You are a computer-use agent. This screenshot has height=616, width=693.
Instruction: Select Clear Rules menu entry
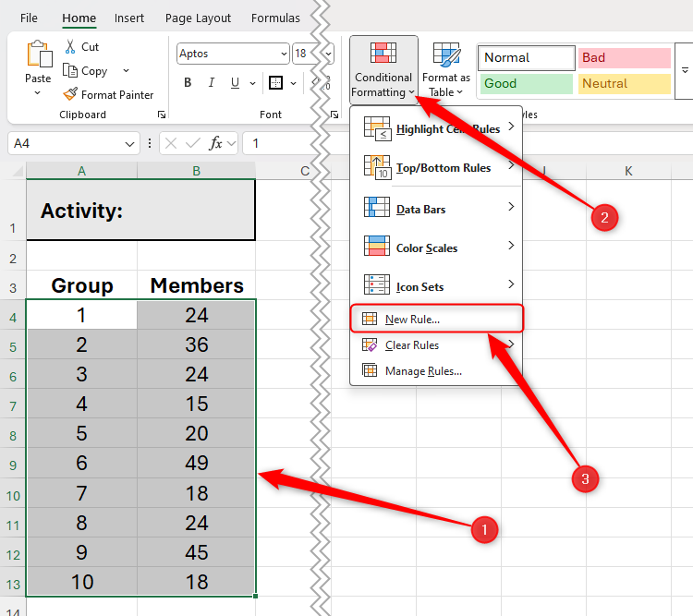click(x=412, y=345)
